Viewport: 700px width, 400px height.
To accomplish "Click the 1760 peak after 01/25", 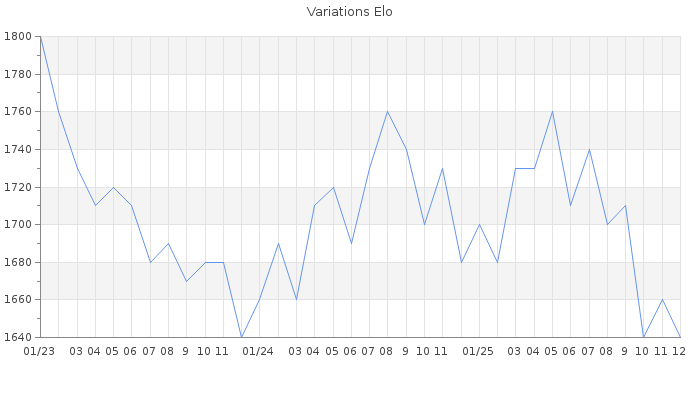I will point(552,111).
